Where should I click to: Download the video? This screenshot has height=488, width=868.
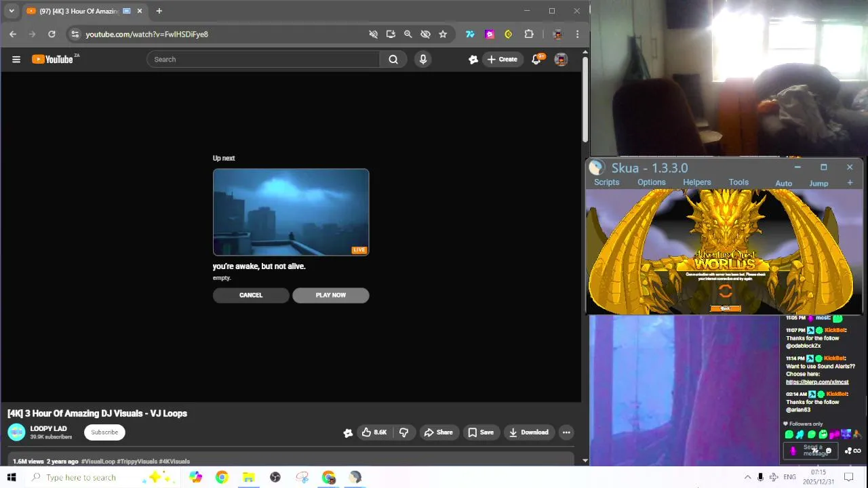click(528, 432)
